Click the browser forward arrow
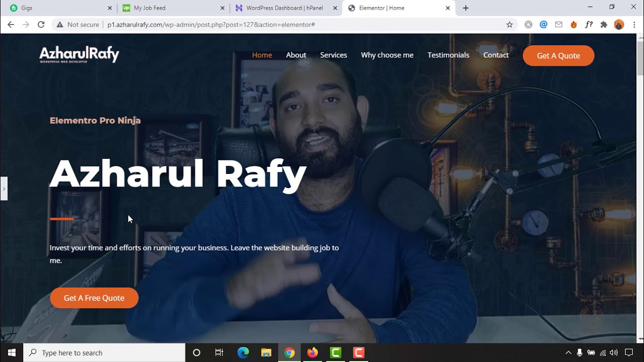The width and height of the screenshot is (644, 362). point(26,25)
